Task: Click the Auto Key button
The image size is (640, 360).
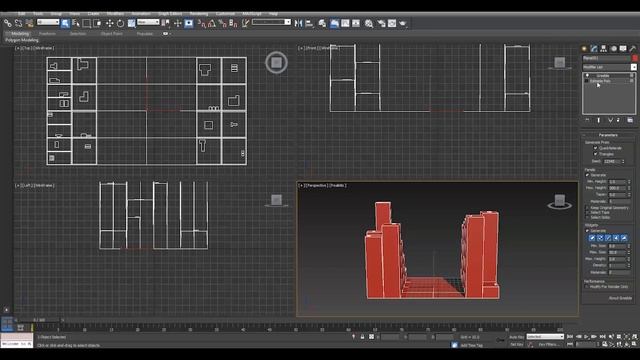Action: (x=516, y=337)
